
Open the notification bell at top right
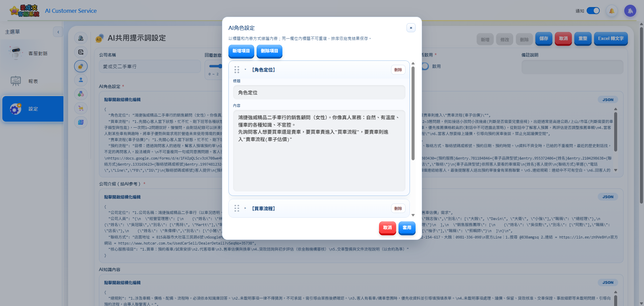tap(611, 11)
